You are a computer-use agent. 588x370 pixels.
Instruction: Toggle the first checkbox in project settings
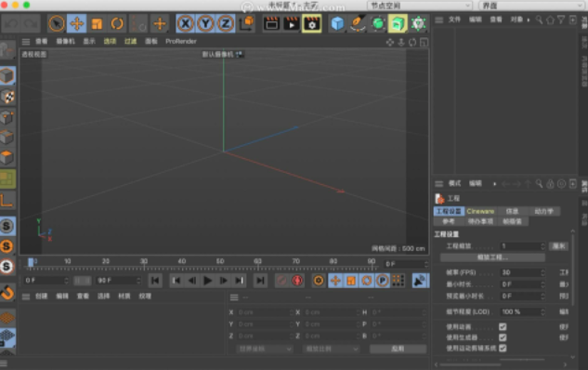pyautogui.click(x=503, y=327)
